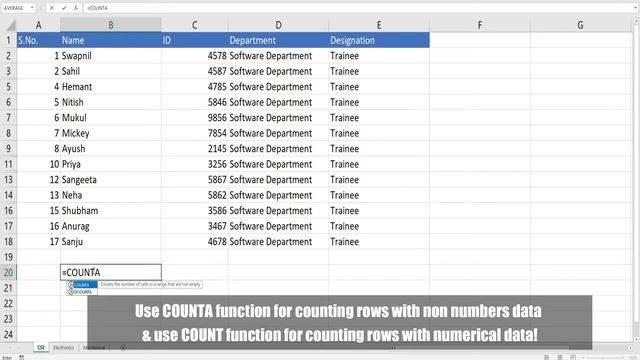Select the Mukul name cell
Screen dimensions: 640x360
(x=111, y=118)
